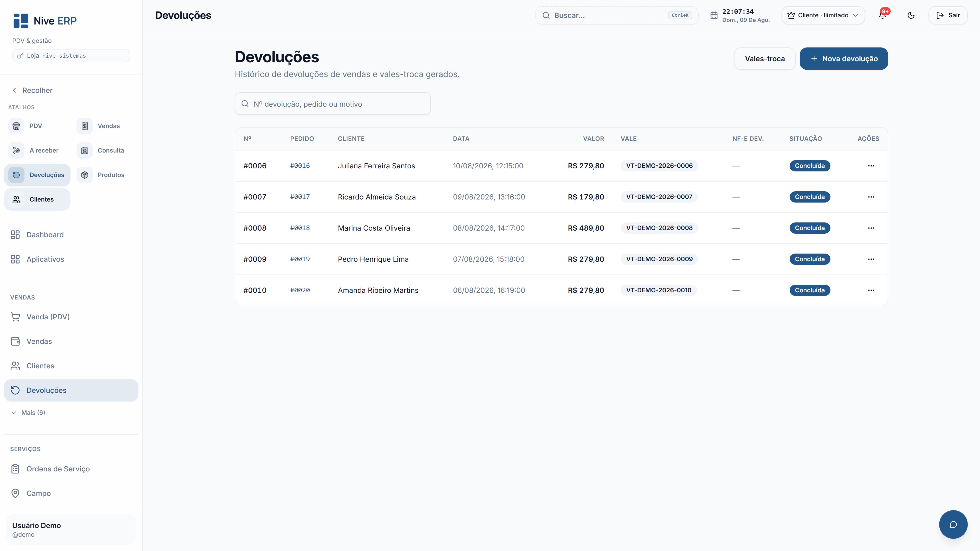Open the Produtos shortcut icon
980x551 pixels.
[84, 175]
